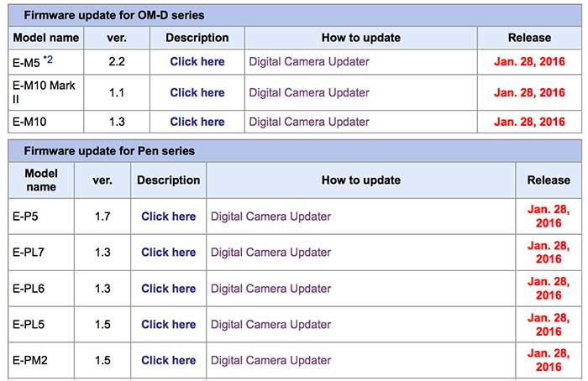This screenshot has width=588, height=381.
Task: Open 'Click here' for E-M10 Mark II
Action: pyautogui.click(x=197, y=92)
